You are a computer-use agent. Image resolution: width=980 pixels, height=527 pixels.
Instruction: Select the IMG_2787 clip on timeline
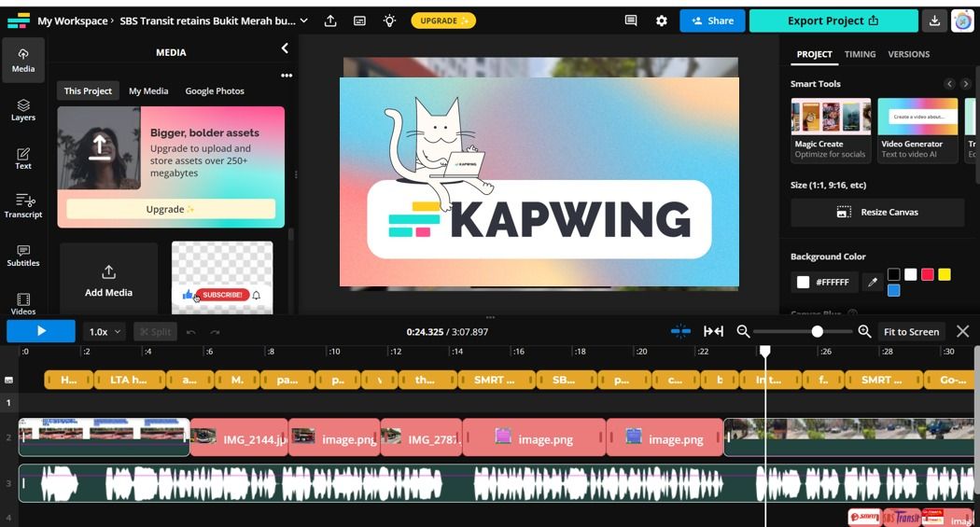click(421, 437)
